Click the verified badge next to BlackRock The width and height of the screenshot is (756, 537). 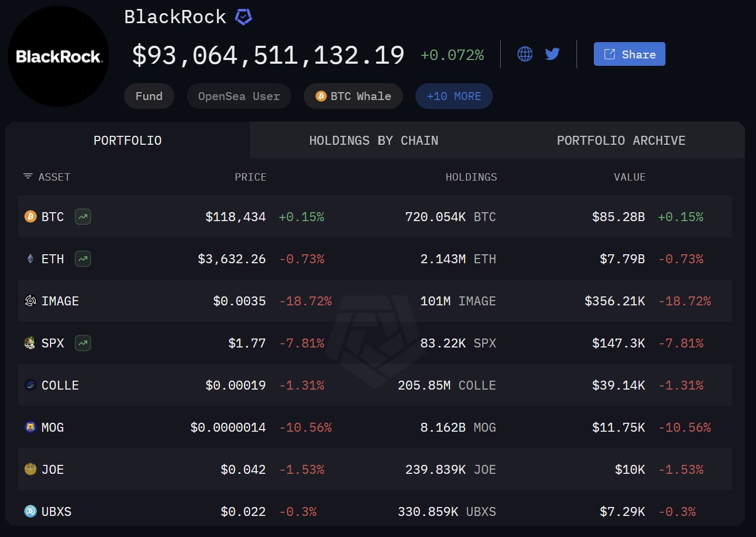click(x=243, y=17)
